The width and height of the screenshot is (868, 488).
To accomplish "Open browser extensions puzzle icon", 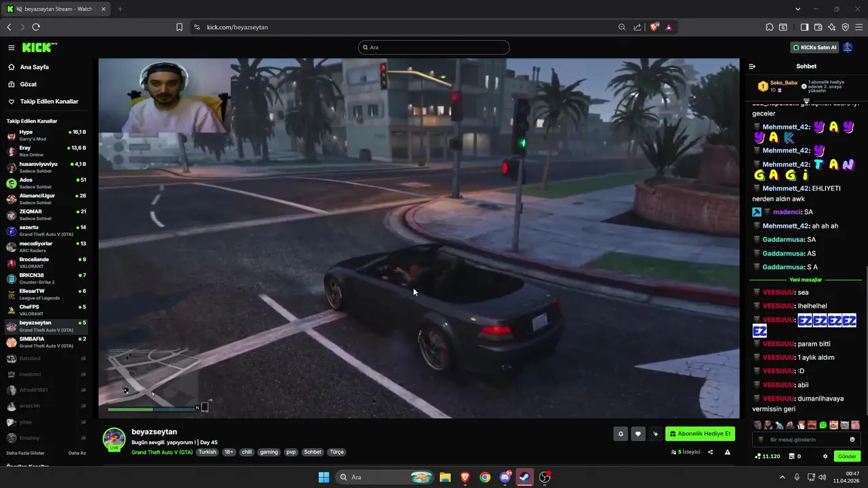I will tap(770, 27).
